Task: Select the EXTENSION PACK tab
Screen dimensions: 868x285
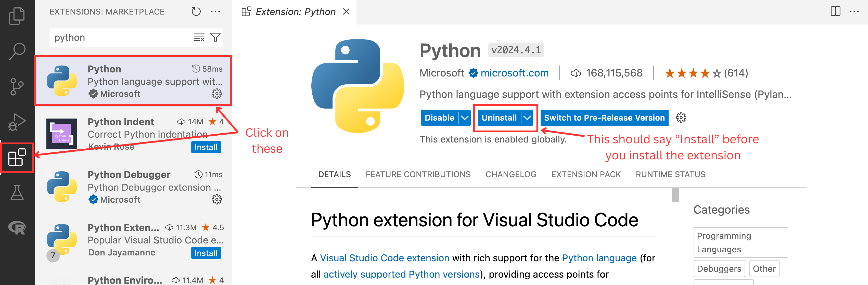Action: coord(586,175)
